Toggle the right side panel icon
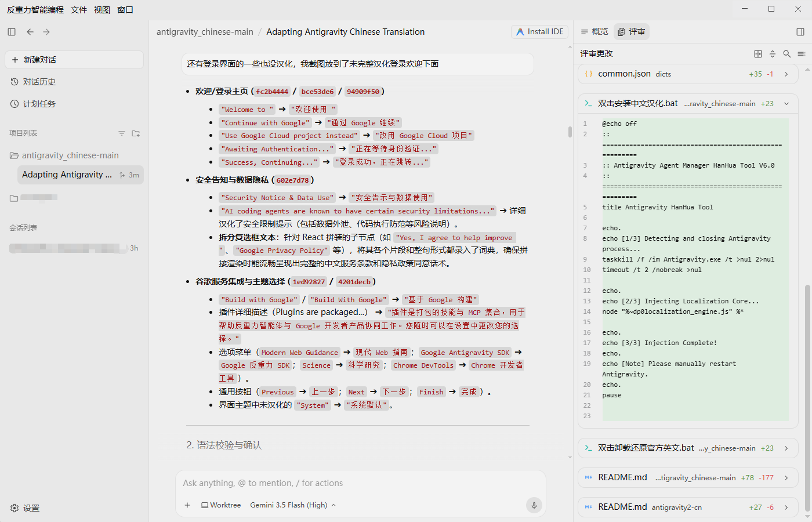Screen dimensions: 812x522 [x=800, y=32]
